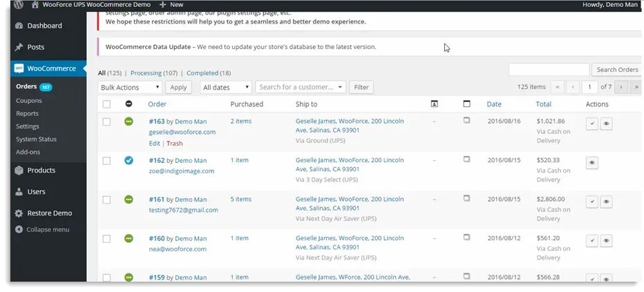The width and height of the screenshot is (644, 292).
Task: Click order notes icon for order #163
Action: (x=466, y=121)
